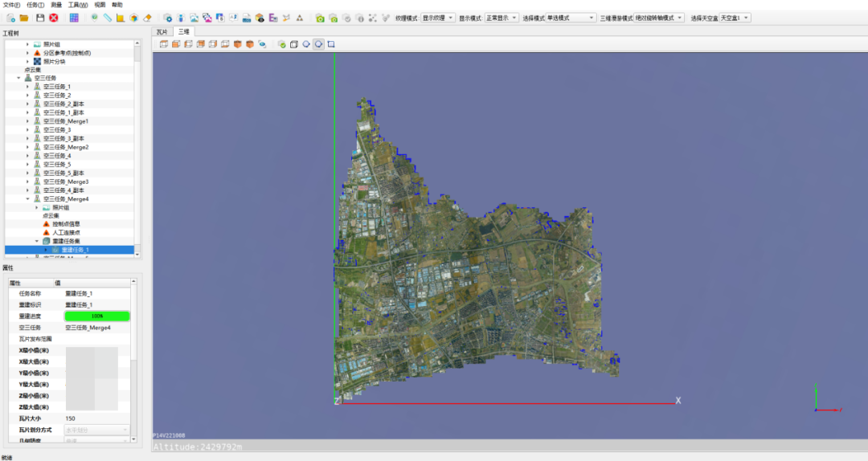Click the purple grid icon

click(x=74, y=18)
